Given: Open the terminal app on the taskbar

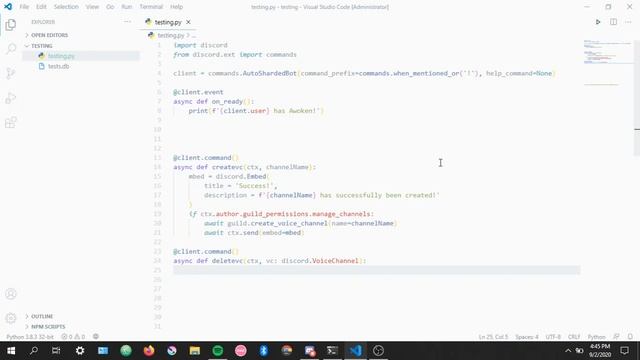Looking at the screenshot, I should tap(332, 351).
